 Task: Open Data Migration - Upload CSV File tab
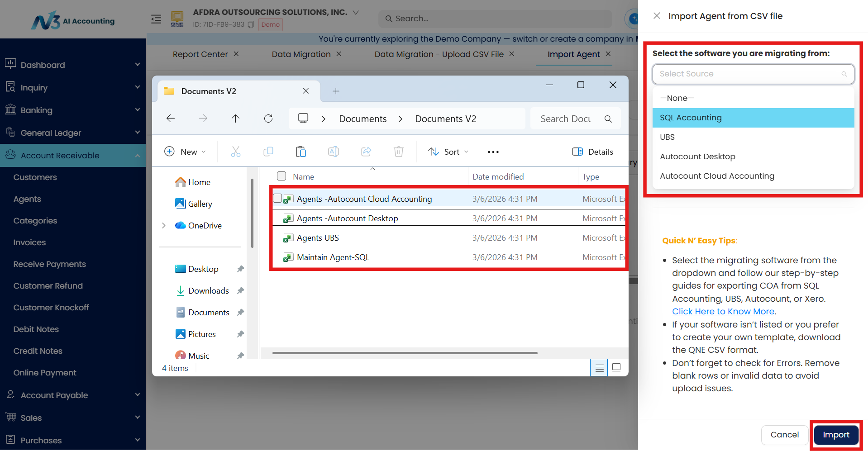[x=439, y=54]
